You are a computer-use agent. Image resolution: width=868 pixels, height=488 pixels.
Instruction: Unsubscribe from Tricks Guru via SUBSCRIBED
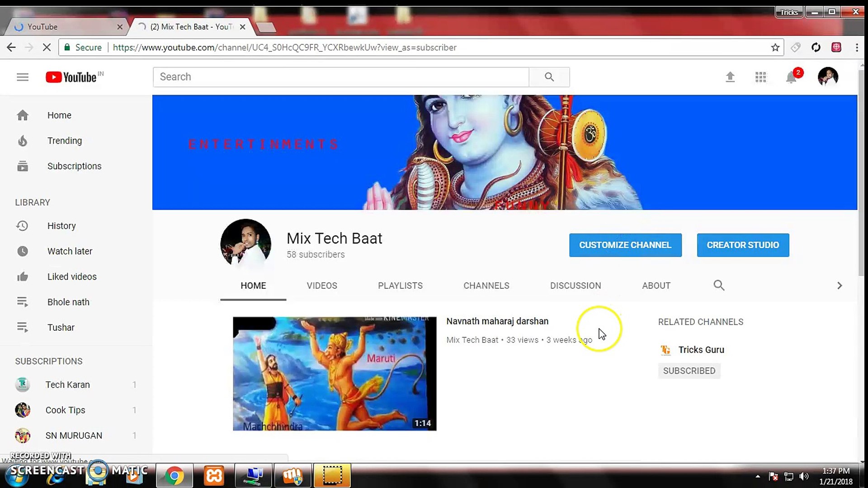click(689, 371)
